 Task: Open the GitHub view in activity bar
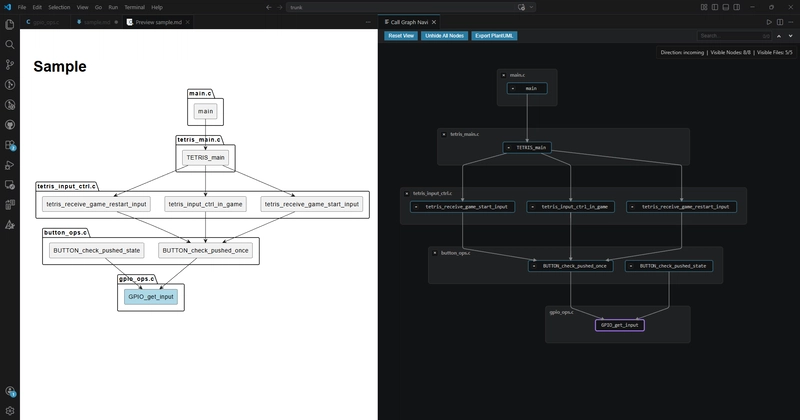pos(10,125)
